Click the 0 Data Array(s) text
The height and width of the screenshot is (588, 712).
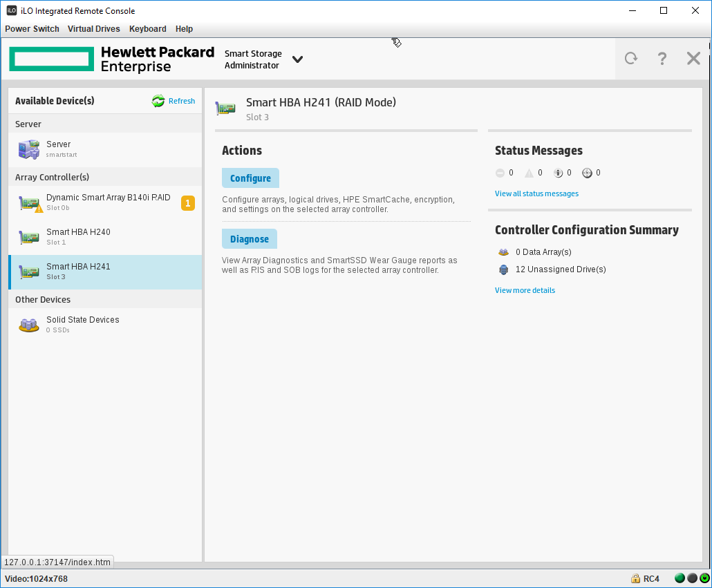[x=543, y=252]
